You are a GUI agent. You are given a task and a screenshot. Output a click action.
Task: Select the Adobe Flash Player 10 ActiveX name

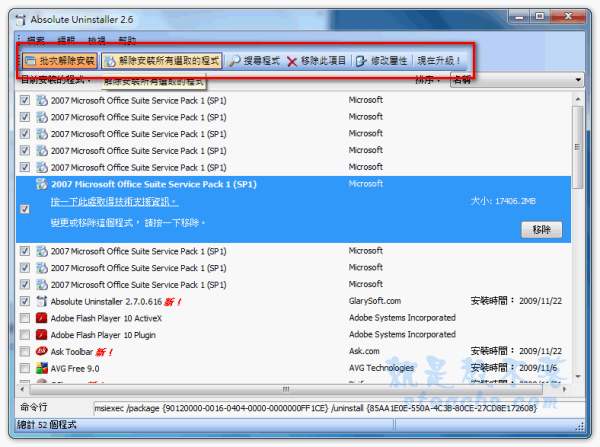(106, 318)
